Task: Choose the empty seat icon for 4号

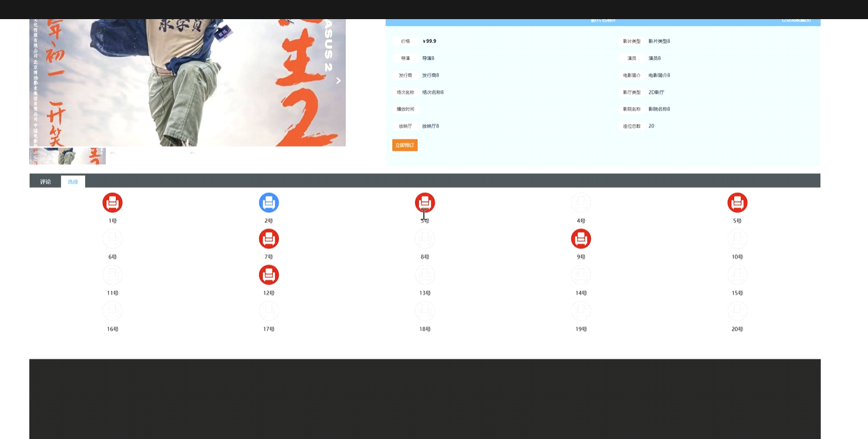Action: point(581,203)
